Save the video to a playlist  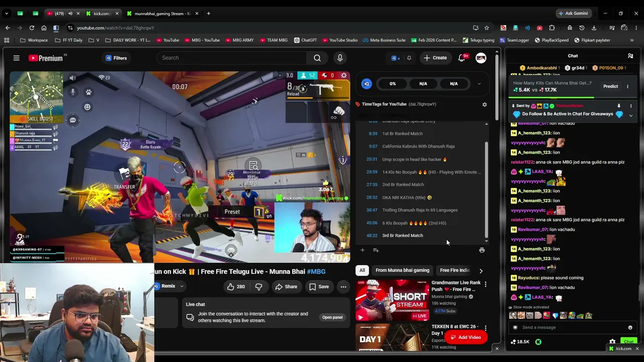point(319,287)
